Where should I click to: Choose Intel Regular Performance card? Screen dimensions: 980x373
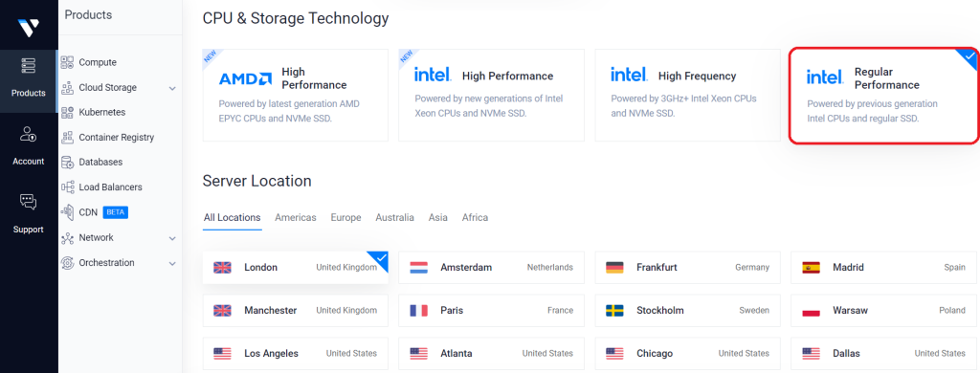click(x=883, y=95)
